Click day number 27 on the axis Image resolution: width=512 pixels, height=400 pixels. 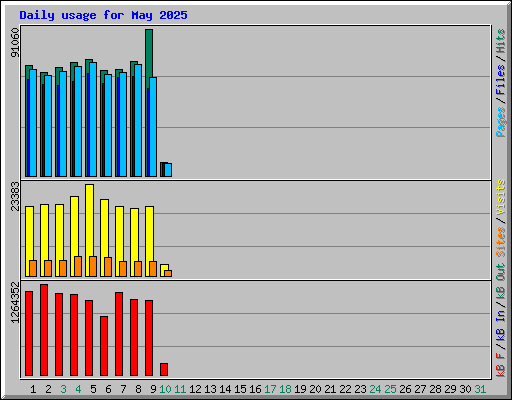pos(420,389)
